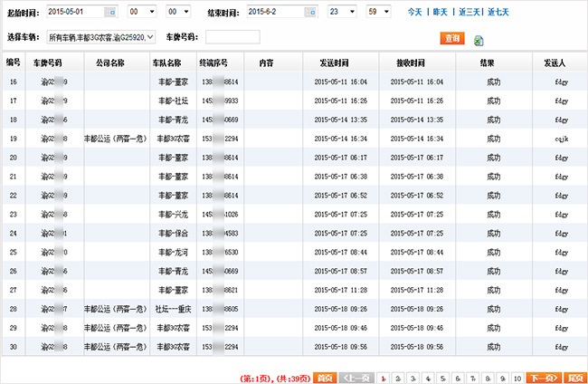Click fleet name 丰都-保合 in row 24
Image resolution: width=588 pixels, height=384 pixels.
[x=173, y=233]
